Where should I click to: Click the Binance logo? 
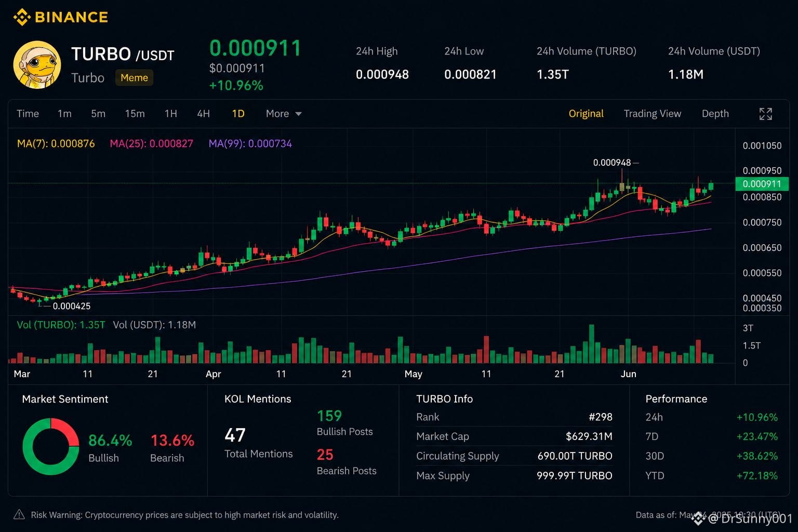point(60,17)
